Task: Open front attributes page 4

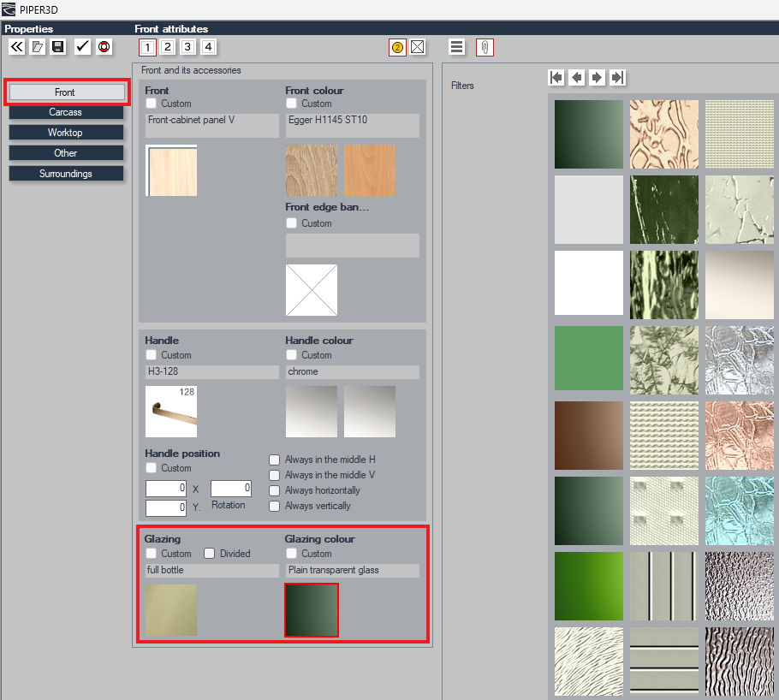Action: [x=209, y=47]
